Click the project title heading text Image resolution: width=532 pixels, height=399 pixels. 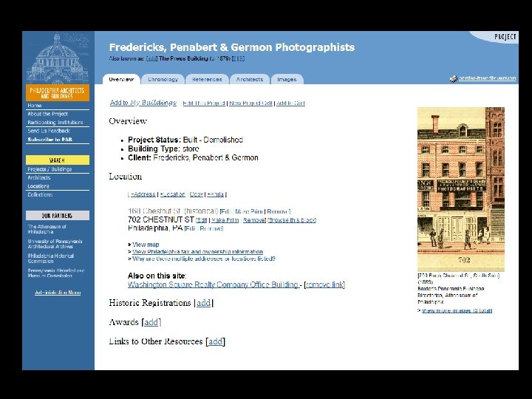pyautogui.click(x=232, y=47)
